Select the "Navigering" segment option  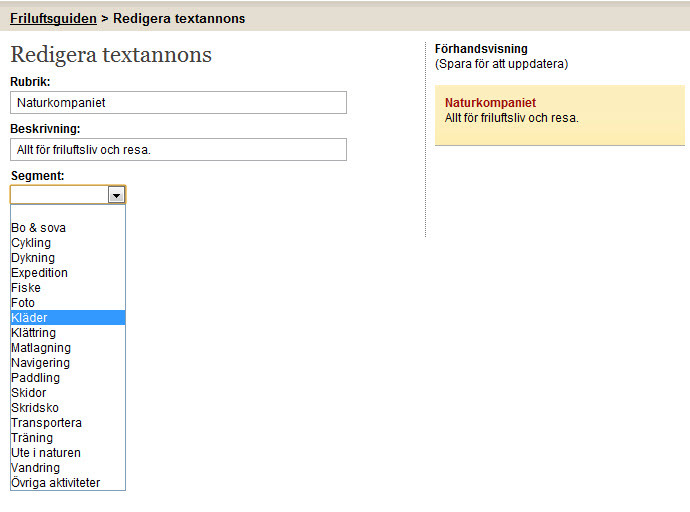point(68,362)
